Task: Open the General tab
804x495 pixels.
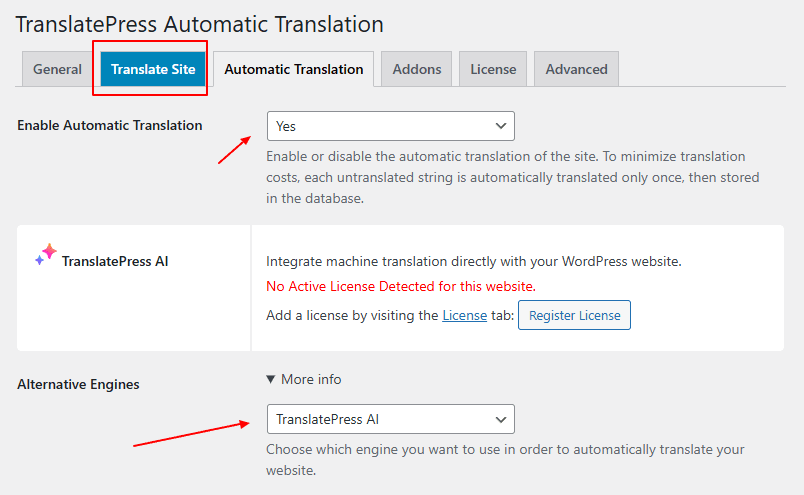Action: tap(57, 69)
